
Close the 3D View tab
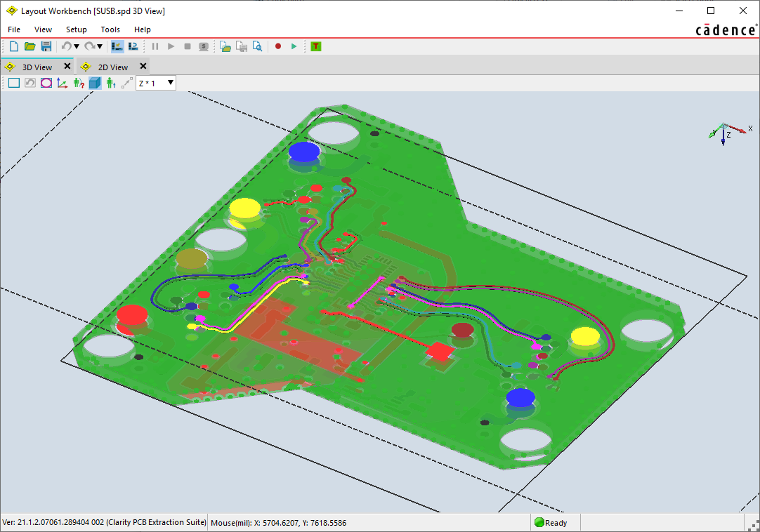coord(67,67)
